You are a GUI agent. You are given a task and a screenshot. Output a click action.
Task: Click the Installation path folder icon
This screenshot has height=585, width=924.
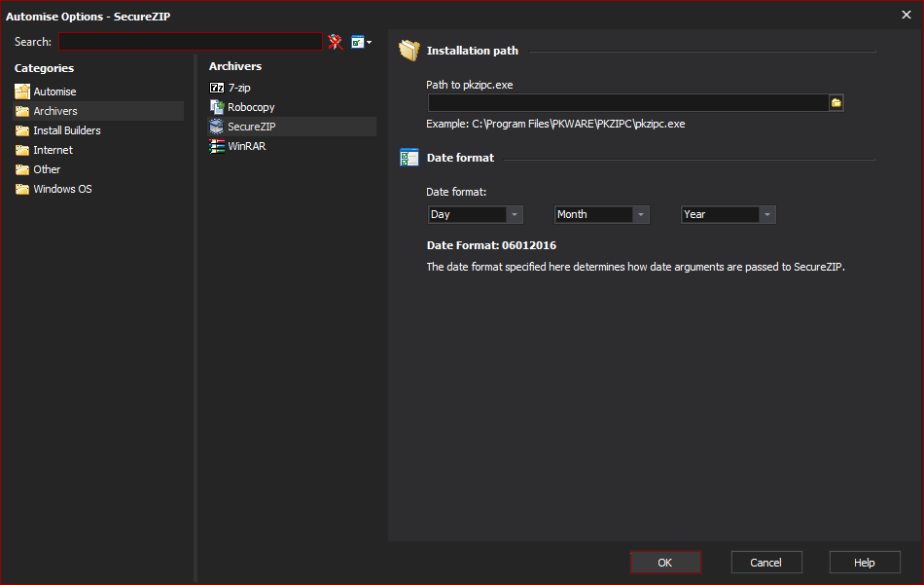pyautogui.click(x=409, y=51)
